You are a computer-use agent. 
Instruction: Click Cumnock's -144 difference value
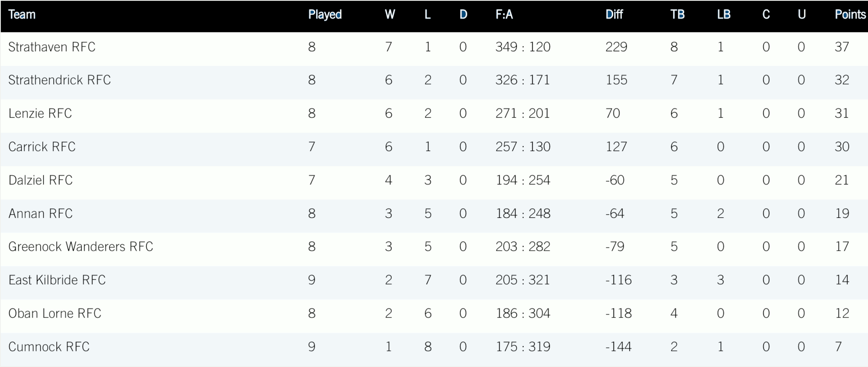click(x=618, y=347)
